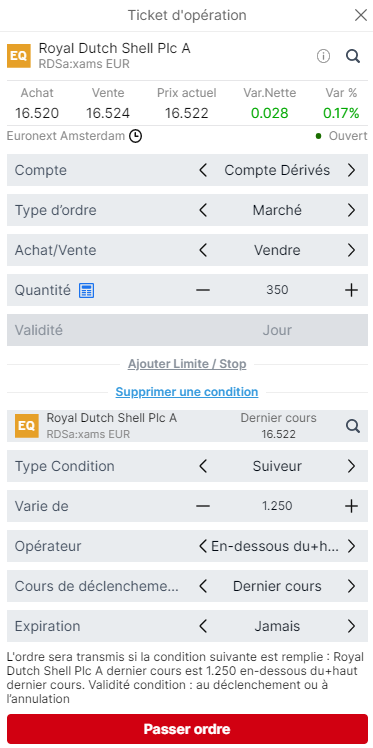Click the orange EQ badge at top
This screenshot has height=748, width=373.
click(x=19, y=56)
